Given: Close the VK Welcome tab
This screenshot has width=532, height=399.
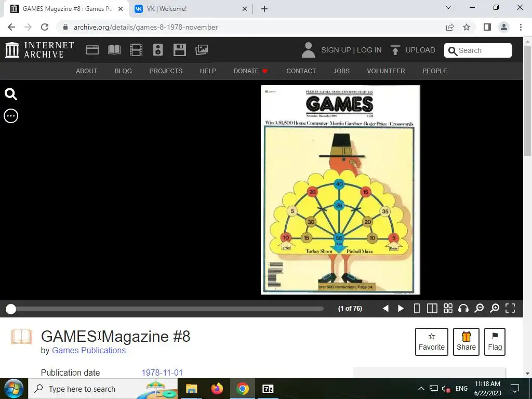Looking at the screenshot, I should tap(245, 9).
